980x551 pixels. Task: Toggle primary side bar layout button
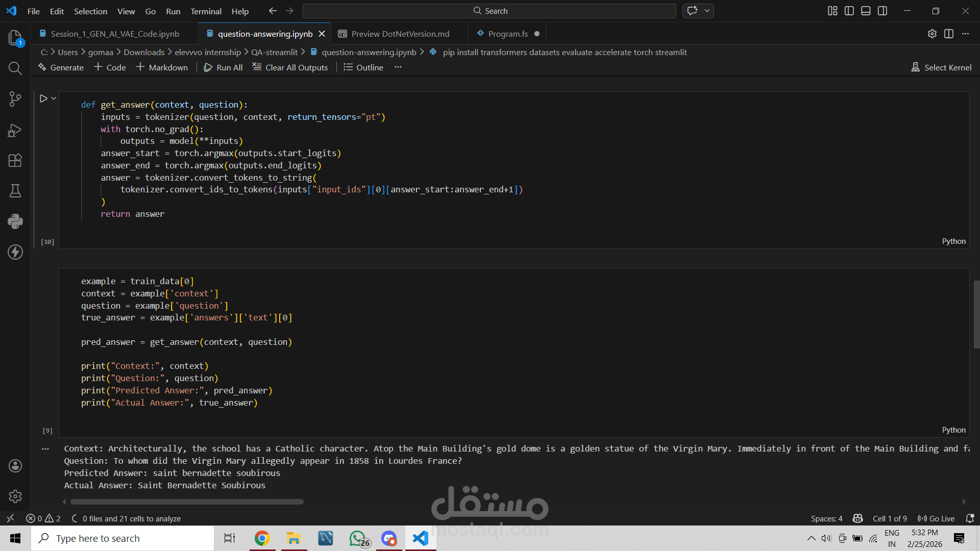[x=849, y=11]
